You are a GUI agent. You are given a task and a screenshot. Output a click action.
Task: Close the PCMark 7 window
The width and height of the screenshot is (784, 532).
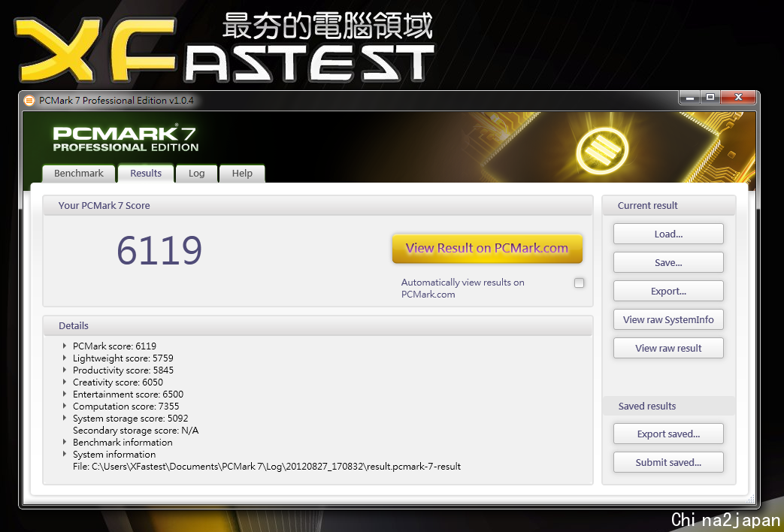click(738, 98)
